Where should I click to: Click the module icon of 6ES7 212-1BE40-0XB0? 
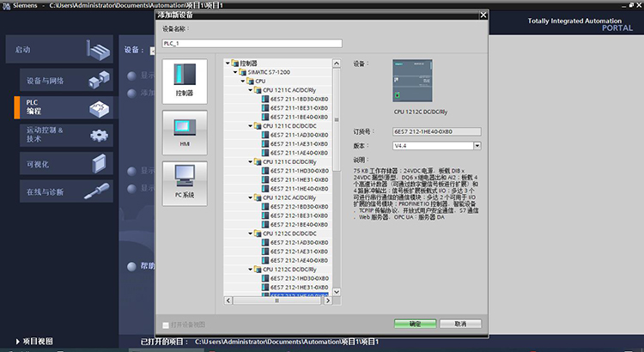click(x=265, y=225)
